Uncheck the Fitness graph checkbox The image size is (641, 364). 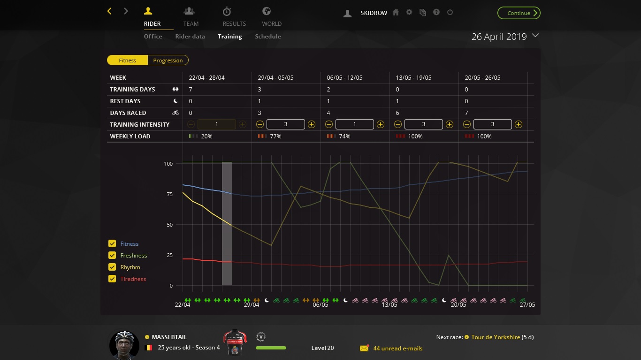pos(112,243)
